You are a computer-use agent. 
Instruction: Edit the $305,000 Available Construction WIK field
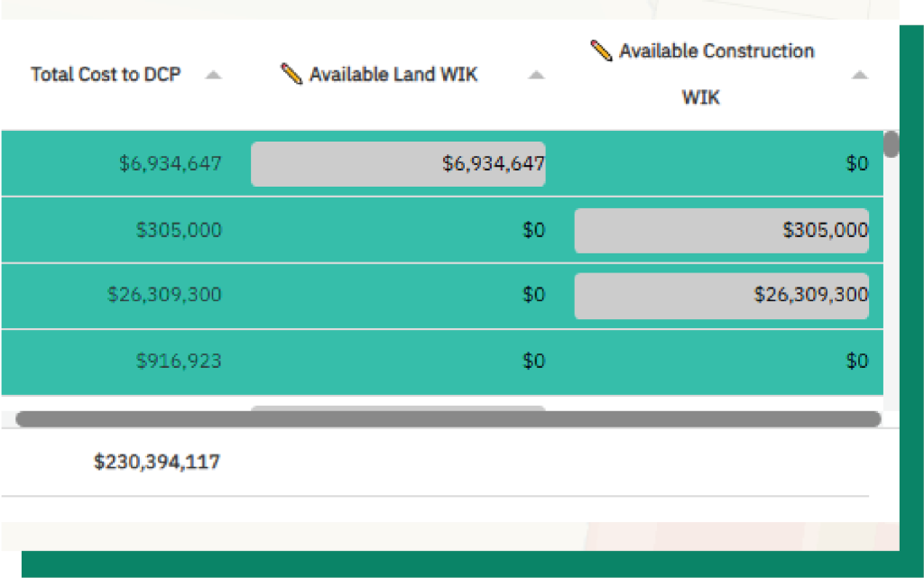[721, 231]
